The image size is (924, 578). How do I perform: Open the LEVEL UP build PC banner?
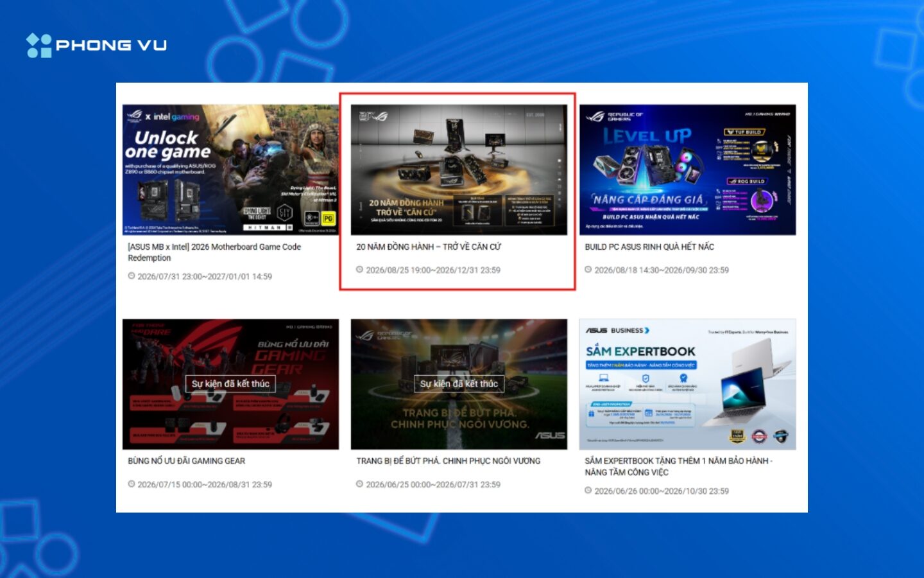687,170
